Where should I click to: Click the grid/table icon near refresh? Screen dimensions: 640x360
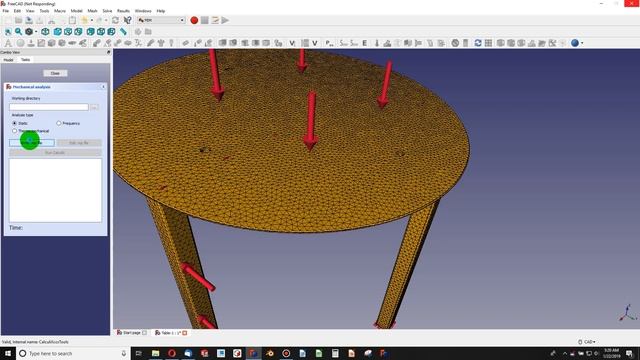click(x=488, y=43)
